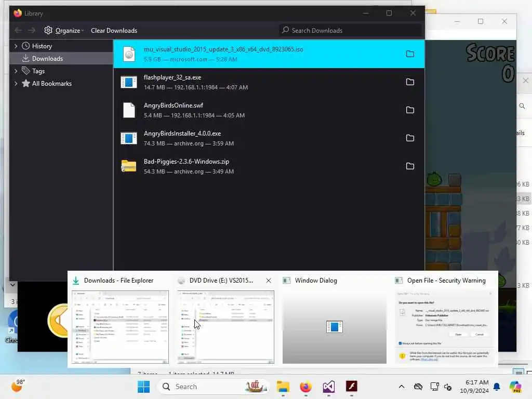Screen dimensions: 532x399
Task: Click the muted volume tray icon
Action: pos(448,387)
